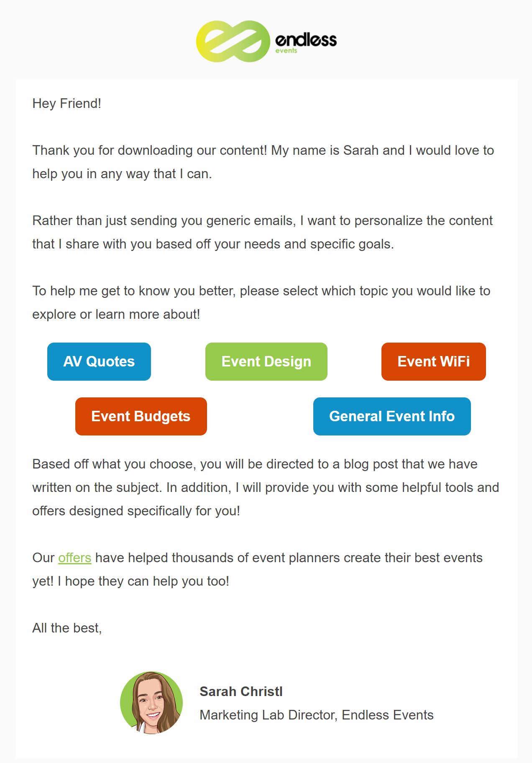This screenshot has height=763, width=532.
Task: Choose the General Event Info button
Action: coord(392,416)
